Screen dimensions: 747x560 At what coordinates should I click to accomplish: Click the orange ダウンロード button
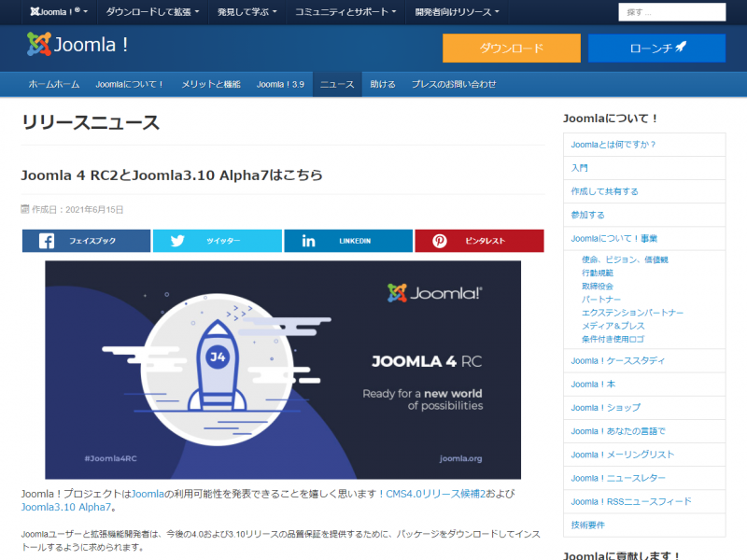[511, 49]
